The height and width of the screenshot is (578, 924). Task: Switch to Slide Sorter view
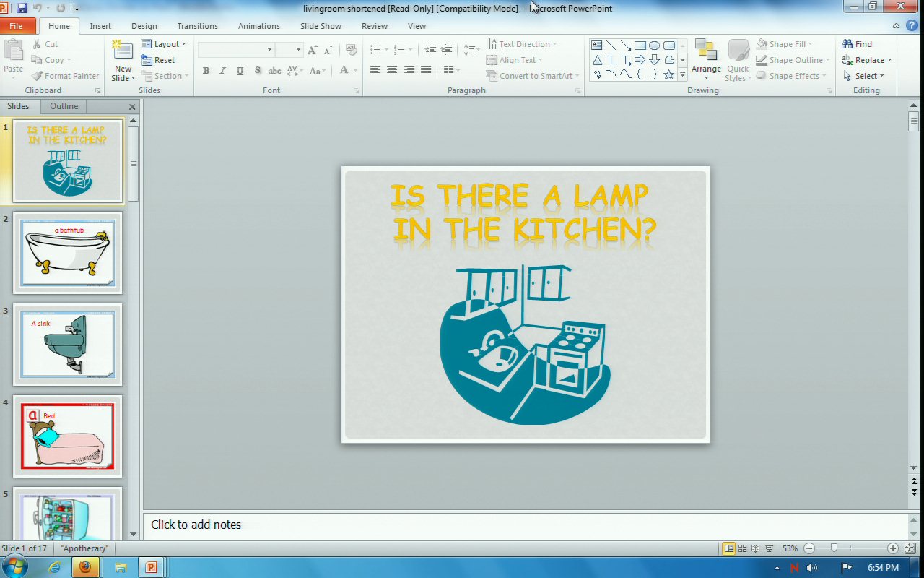[x=742, y=548]
